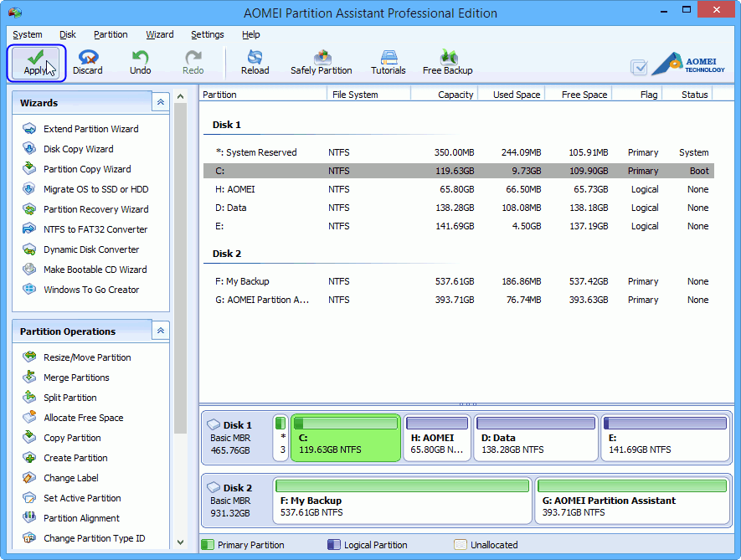This screenshot has width=741, height=560.
Task: Sort by the Used Space column header
Action: click(512, 95)
